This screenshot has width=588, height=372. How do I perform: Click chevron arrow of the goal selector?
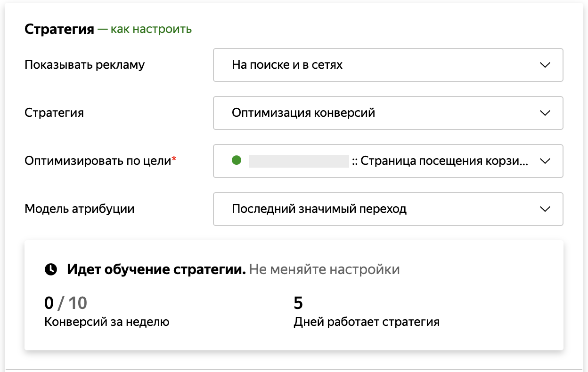pyautogui.click(x=545, y=161)
